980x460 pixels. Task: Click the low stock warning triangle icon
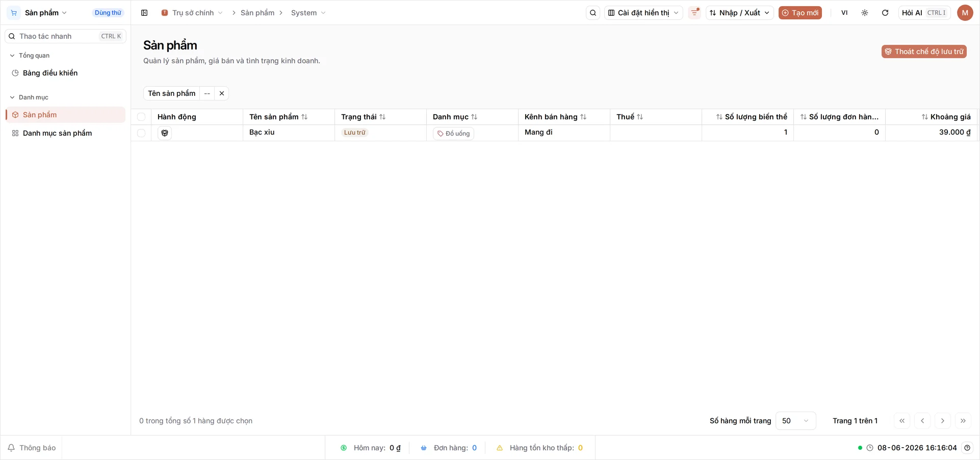tap(500, 448)
